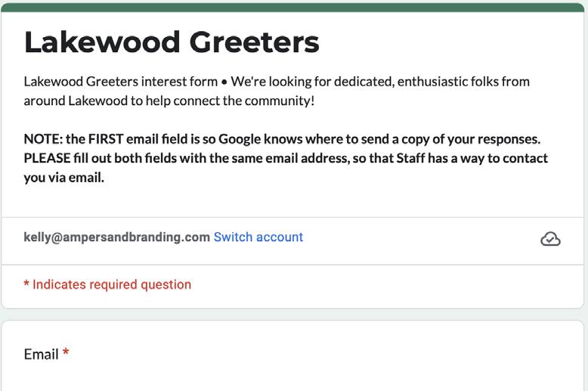Click the word Staff in the note

pos(410,158)
